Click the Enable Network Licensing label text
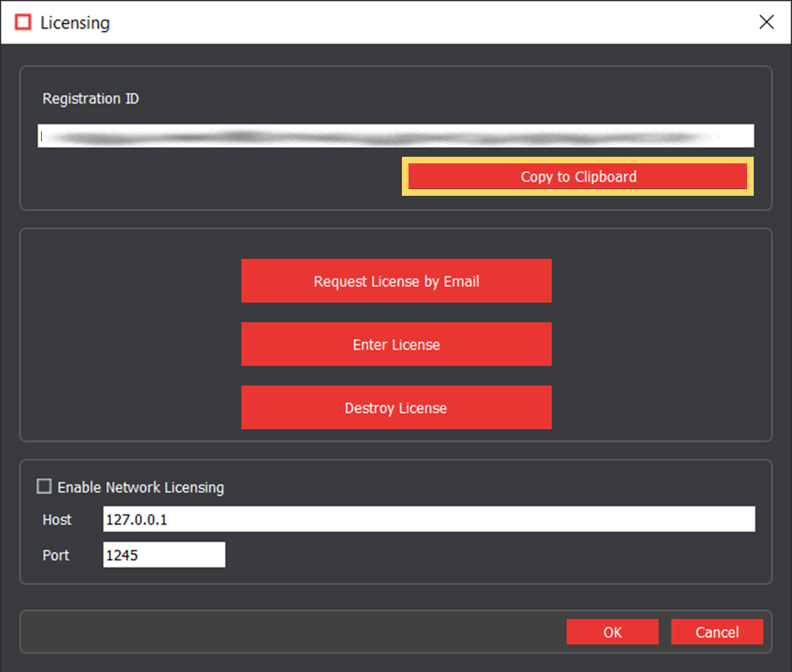This screenshot has width=792, height=672. [x=141, y=487]
